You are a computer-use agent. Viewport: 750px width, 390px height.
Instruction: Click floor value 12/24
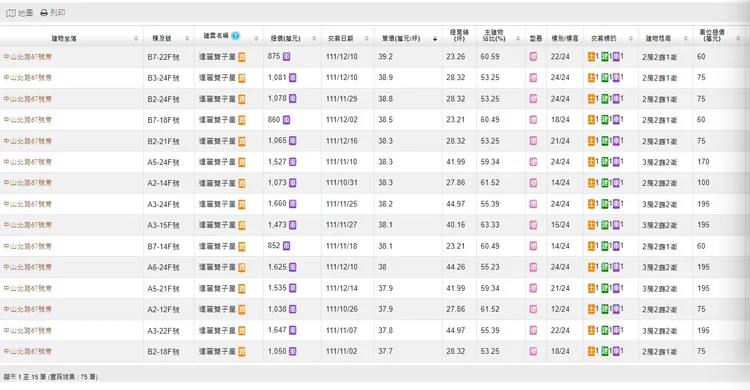[x=560, y=309]
